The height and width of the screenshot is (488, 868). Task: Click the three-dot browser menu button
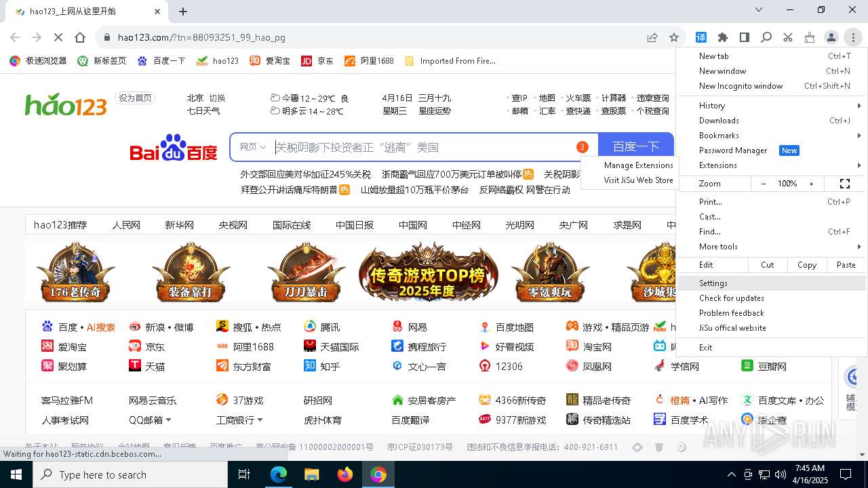tap(853, 37)
